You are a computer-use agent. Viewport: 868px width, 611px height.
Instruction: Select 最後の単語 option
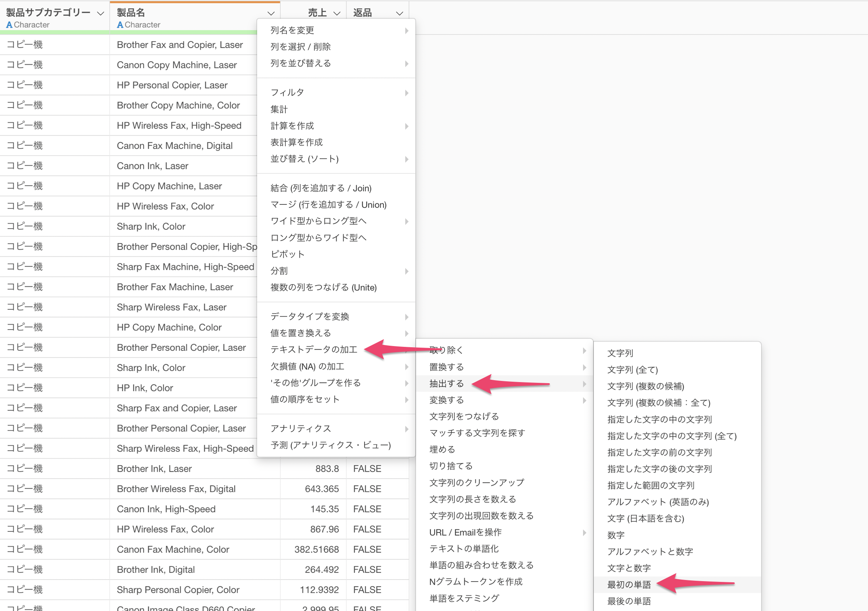click(677, 601)
